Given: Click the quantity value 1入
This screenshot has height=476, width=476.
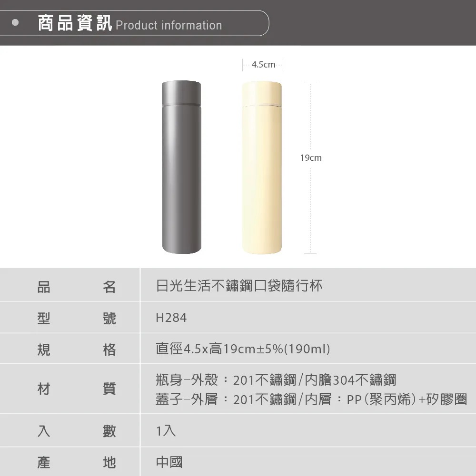Looking at the screenshot, I should (166, 431).
